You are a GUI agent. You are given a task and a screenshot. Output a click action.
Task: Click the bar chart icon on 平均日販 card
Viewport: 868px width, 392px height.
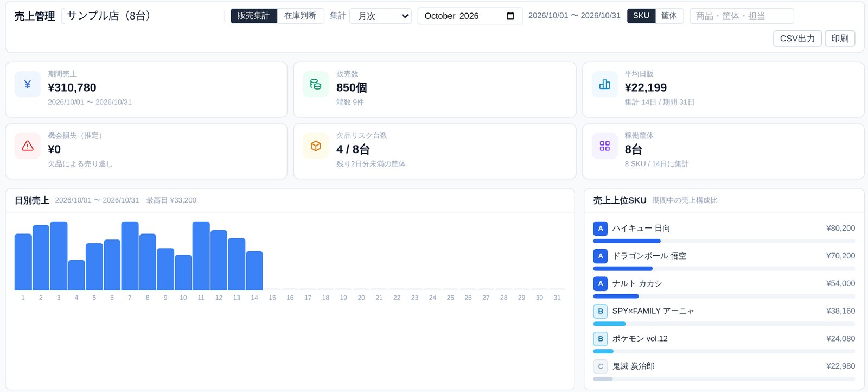coord(604,84)
